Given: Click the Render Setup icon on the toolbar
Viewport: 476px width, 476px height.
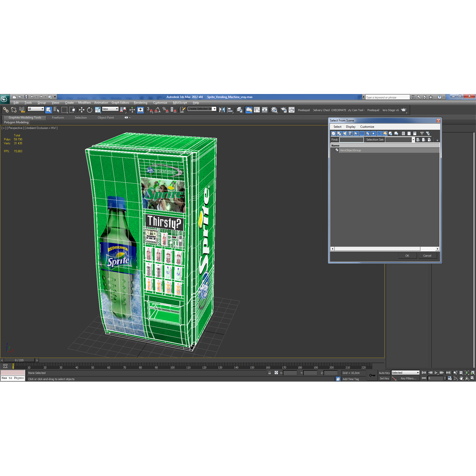Looking at the screenshot, I should 283,110.
